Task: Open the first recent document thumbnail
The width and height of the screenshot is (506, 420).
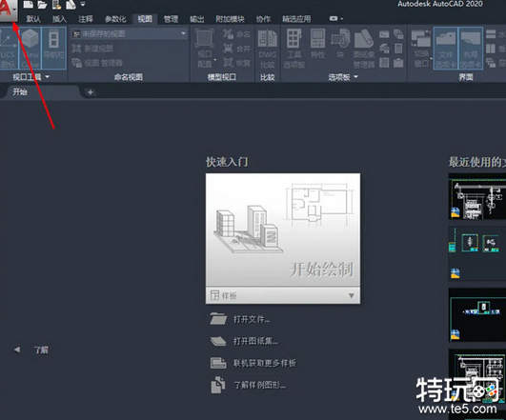Action: (477, 197)
